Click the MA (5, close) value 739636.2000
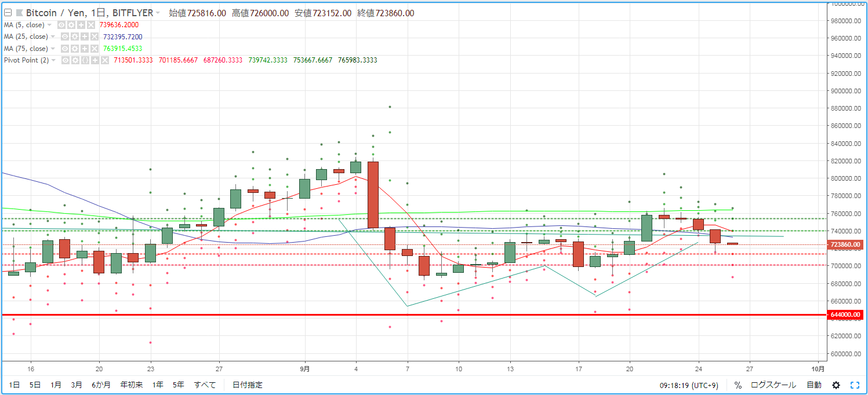Screen dimensions: 868x395 click(x=119, y=25)
